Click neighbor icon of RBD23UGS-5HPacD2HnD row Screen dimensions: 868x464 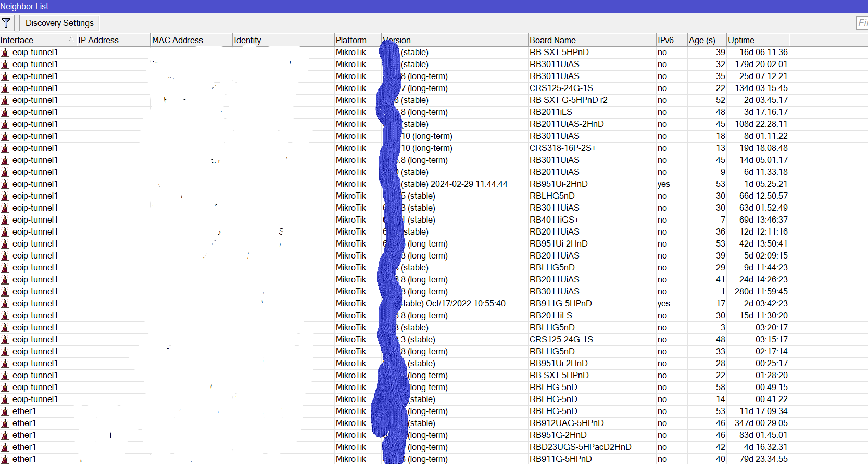(x=5, y=447)
